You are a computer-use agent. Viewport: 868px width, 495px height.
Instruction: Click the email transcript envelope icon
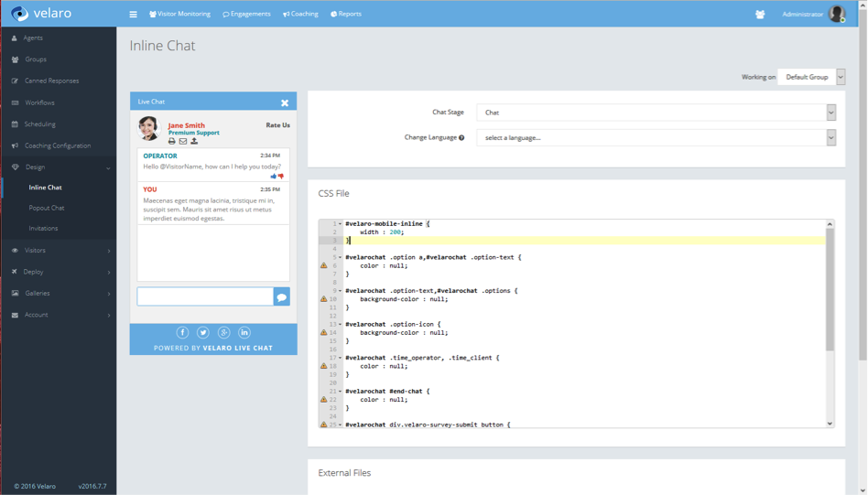pyautogui.click(x=183, y=141)
